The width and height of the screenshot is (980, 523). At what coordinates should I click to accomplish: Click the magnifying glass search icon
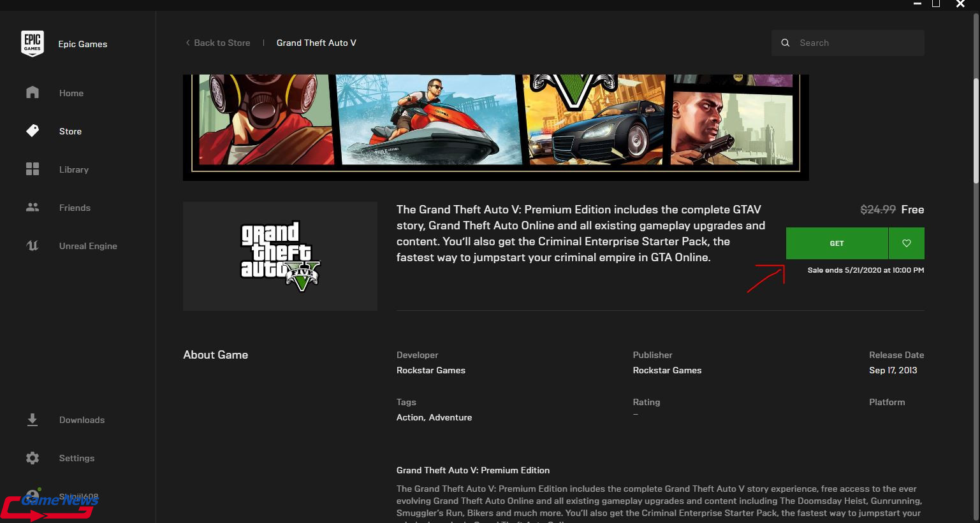pos(786,43)
